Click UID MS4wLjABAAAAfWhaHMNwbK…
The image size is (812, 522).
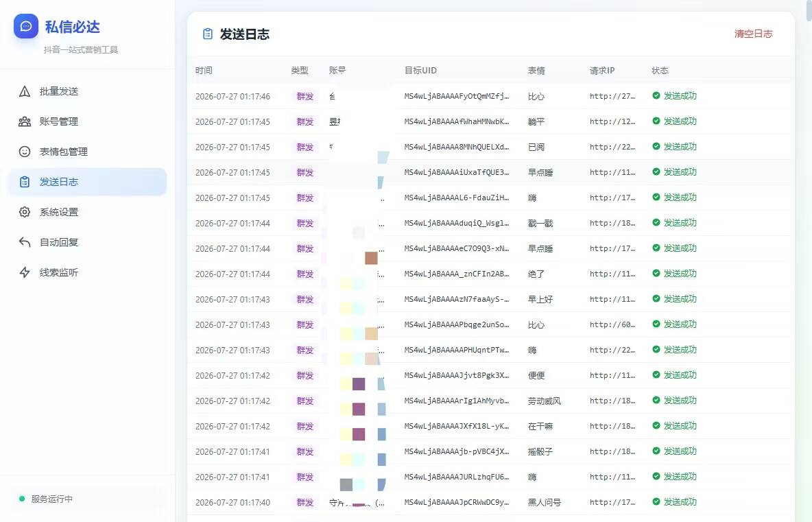click(x=457, y=121)
